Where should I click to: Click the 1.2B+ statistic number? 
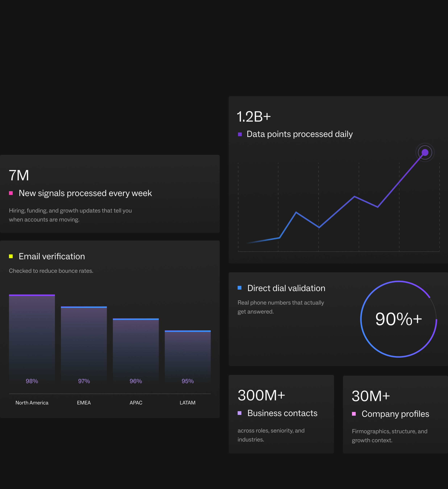[x=254, y=117]
